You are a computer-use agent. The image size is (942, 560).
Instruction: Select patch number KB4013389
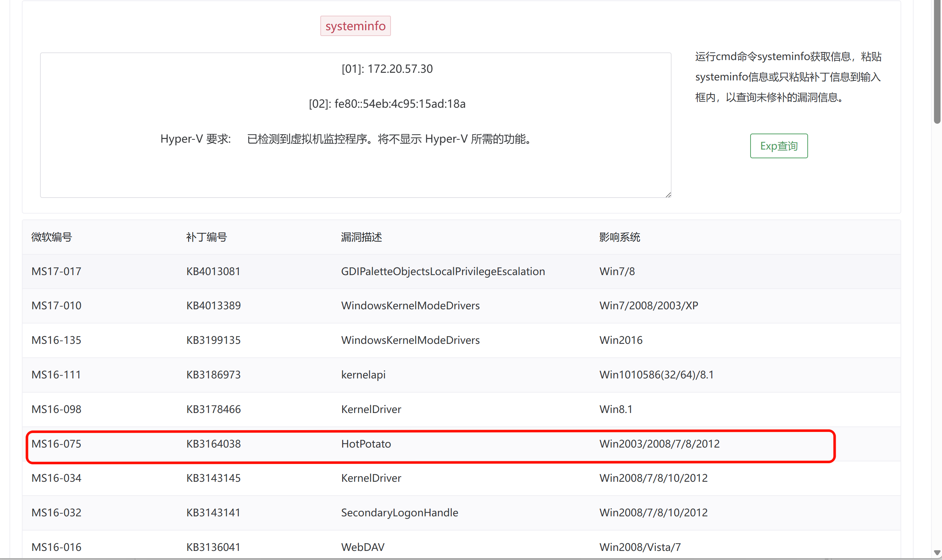(213, 305)
